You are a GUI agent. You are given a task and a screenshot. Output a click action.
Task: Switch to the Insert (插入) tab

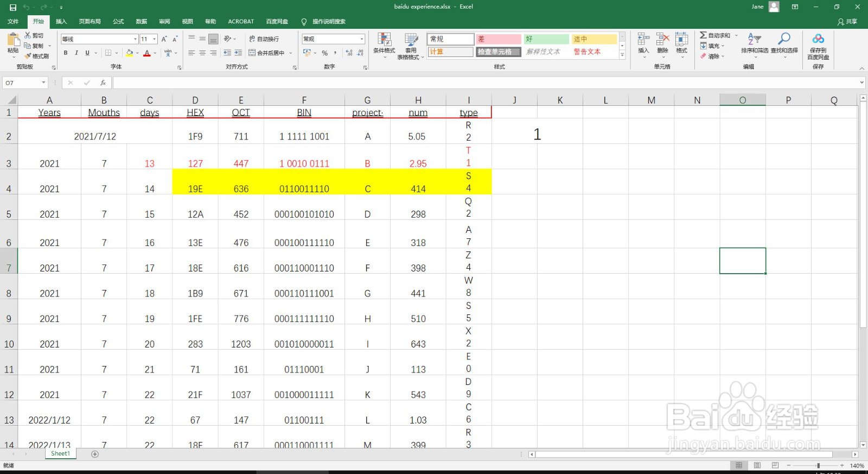61,22
